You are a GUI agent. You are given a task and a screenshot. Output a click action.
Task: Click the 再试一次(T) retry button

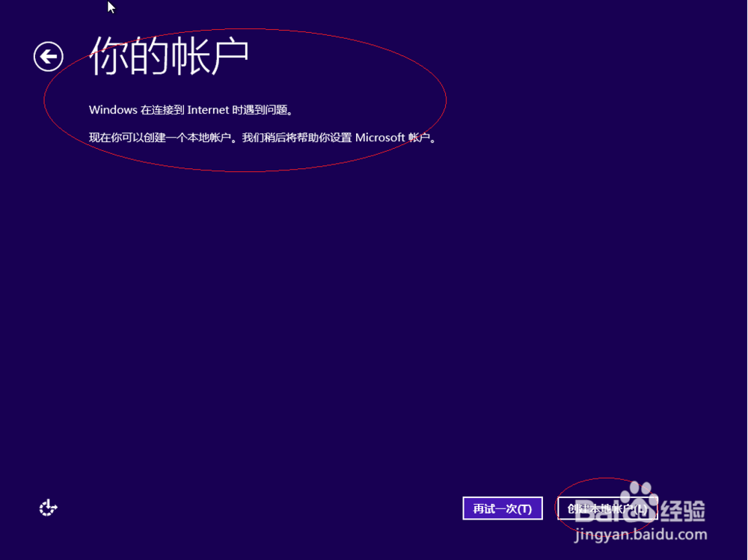503,508
